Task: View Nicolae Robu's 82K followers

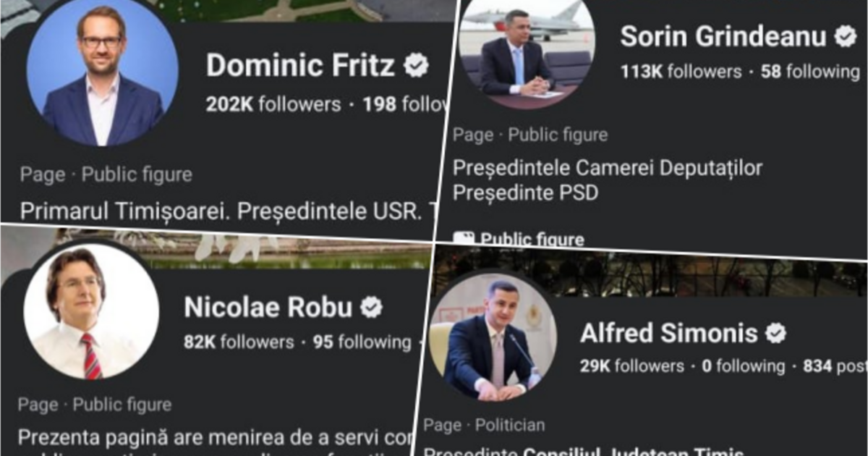Action: 239,342
